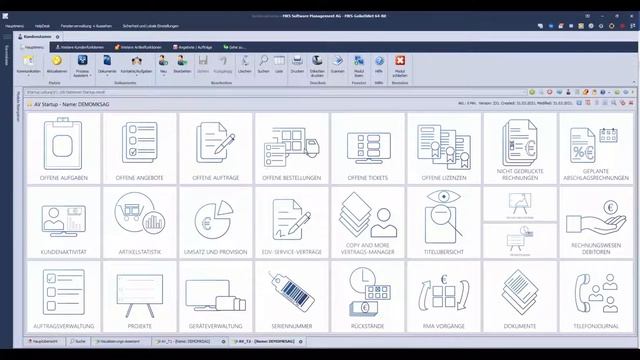
Task: Switch to Weitere Kundenfunktionen ribbon tab
Action: pyautogui.click(x=80, y=47)
